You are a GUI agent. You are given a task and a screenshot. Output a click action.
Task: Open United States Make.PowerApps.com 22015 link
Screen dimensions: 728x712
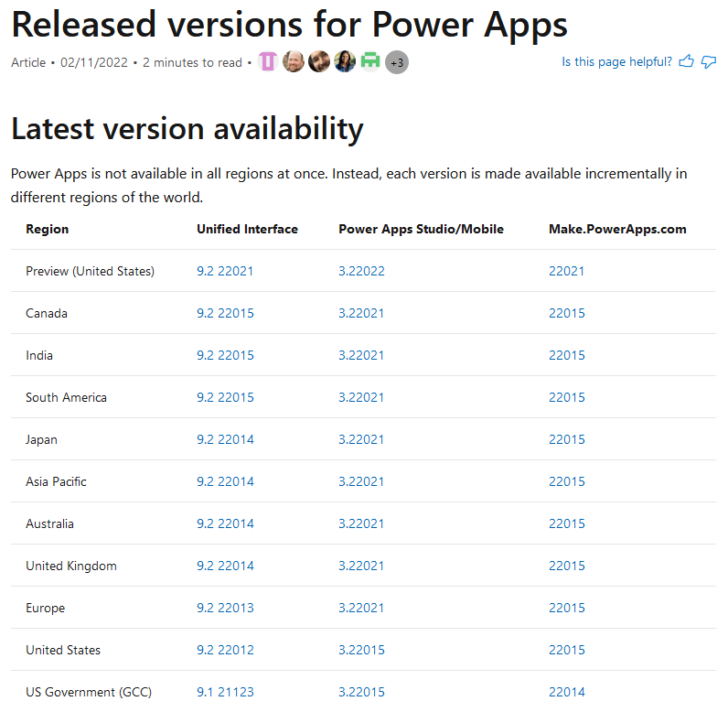coord(567,651)
